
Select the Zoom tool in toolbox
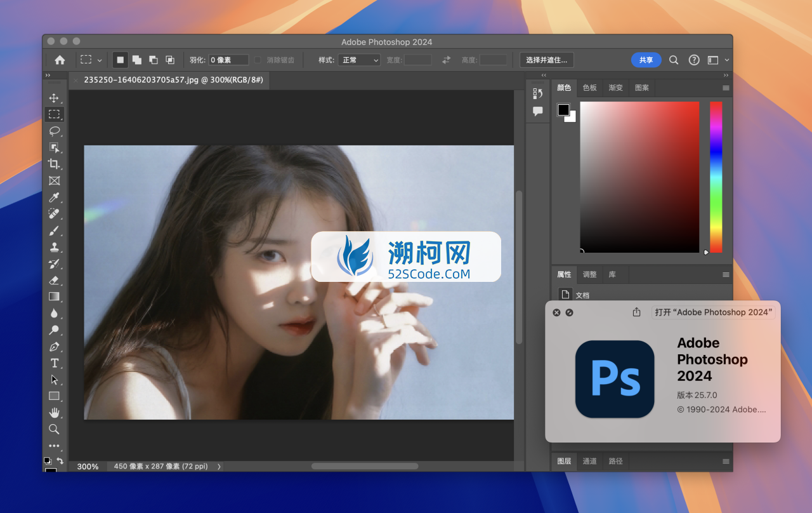coord(54,429)
